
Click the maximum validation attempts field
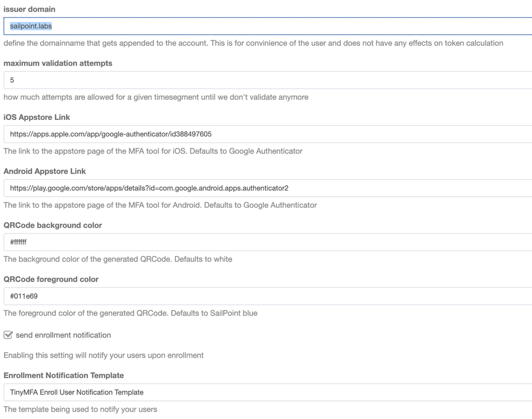point(266,80)
